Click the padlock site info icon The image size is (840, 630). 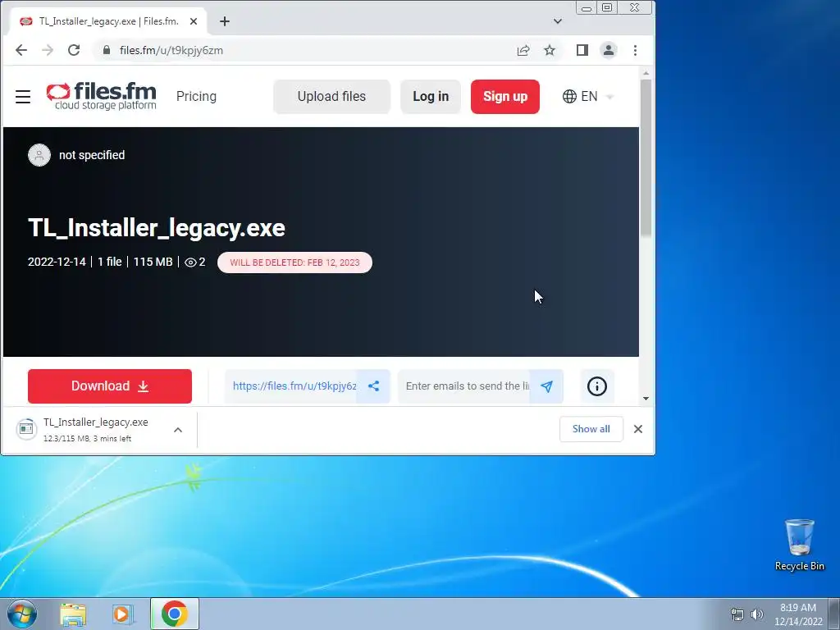[107, 50]
